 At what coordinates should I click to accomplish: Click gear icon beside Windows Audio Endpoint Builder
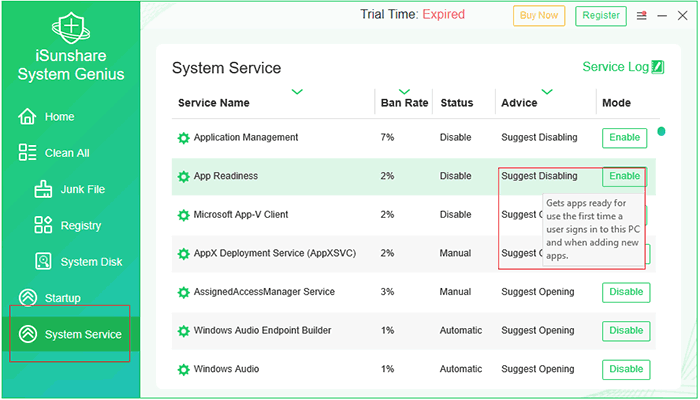pos(183,331)
